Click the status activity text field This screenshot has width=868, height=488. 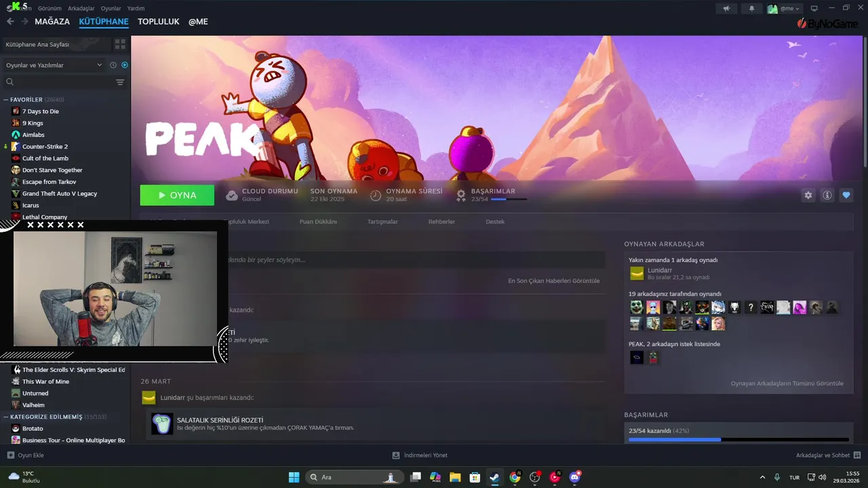click(x=416, y=260)
